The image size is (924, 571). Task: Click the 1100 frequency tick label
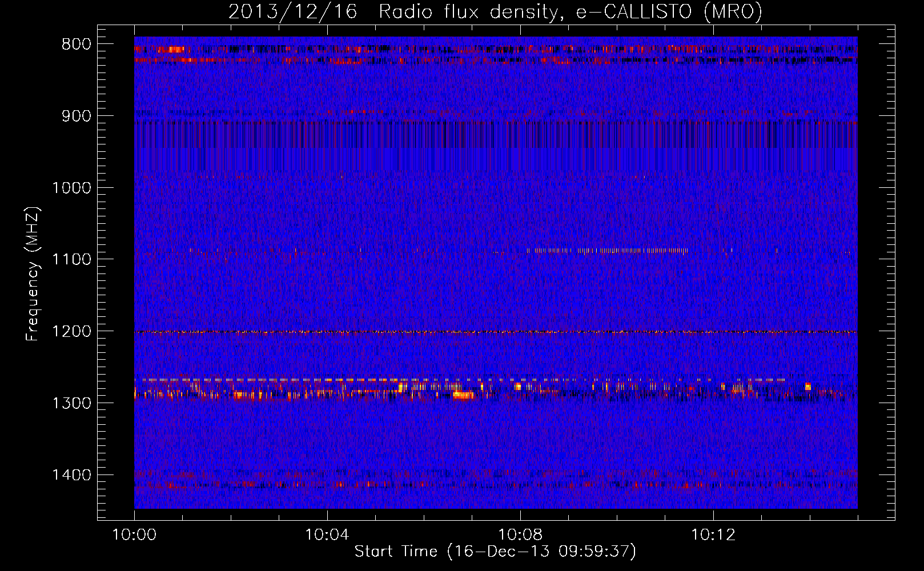click(x=71, y=260)
